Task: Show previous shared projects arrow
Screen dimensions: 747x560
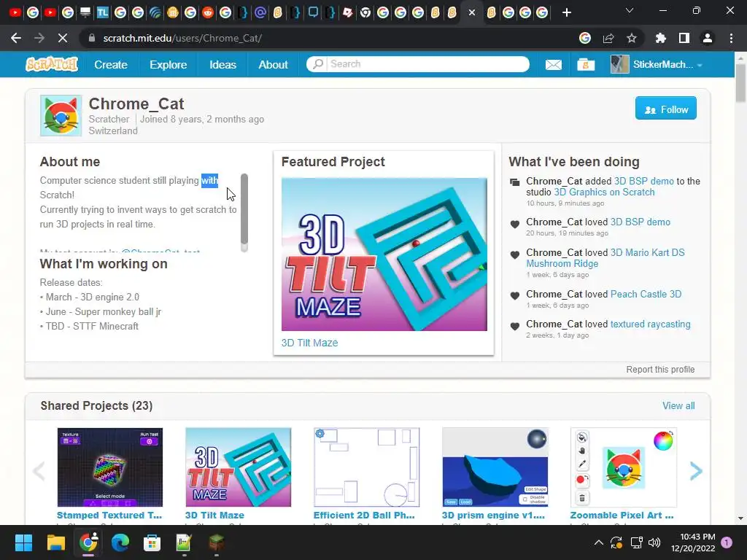Action: tap(39, 471)
